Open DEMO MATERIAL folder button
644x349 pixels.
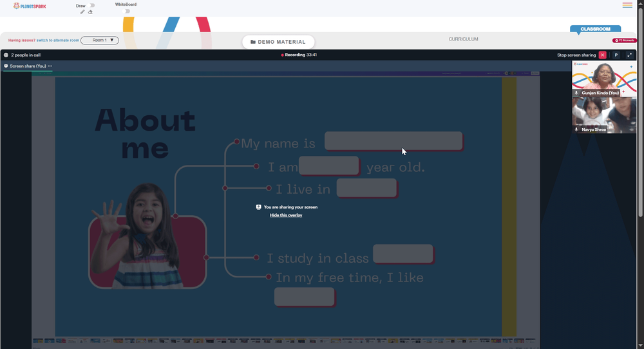pyautogui.click(x=278, y=42)
